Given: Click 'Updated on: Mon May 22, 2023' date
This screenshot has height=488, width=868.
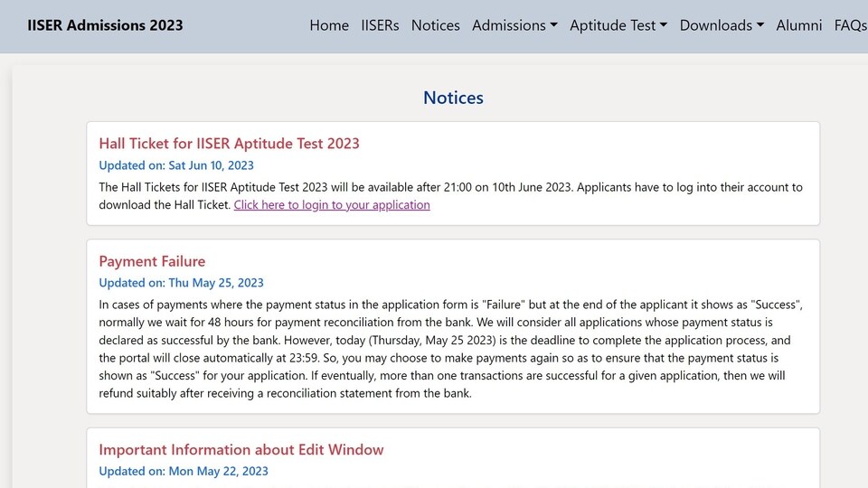Looking at the screenshot, I should pos(184,472).
